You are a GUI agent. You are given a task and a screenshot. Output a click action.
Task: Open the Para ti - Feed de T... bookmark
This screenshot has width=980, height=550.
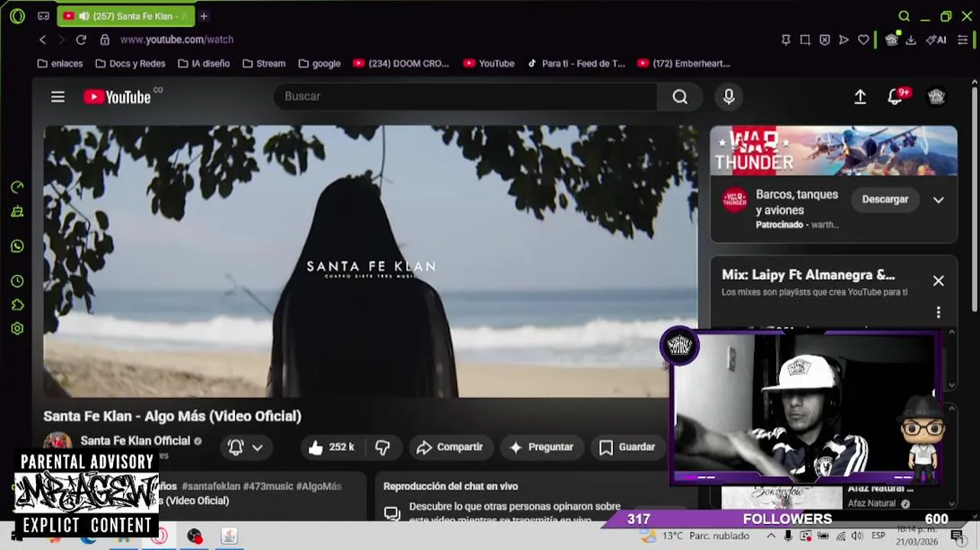tap(576, 63)
